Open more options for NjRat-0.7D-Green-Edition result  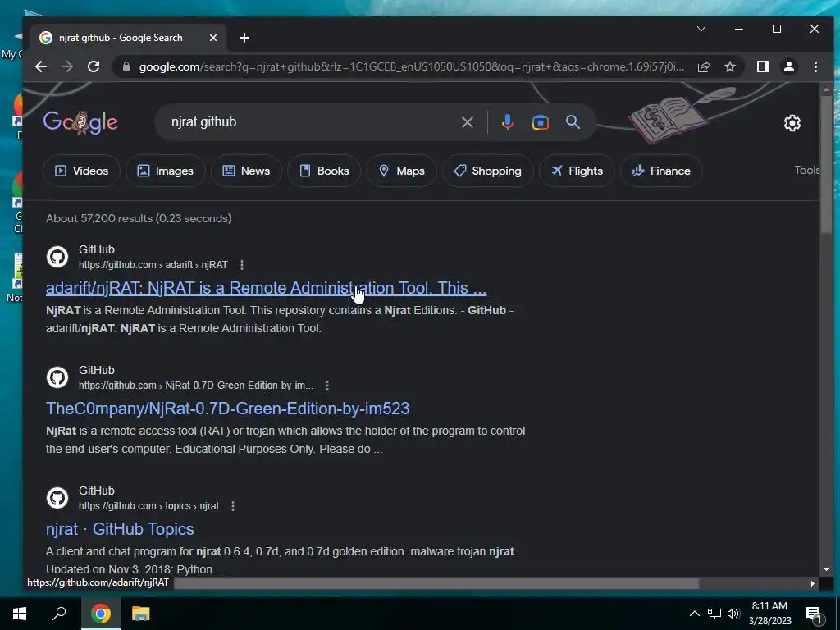pos(327,386)
